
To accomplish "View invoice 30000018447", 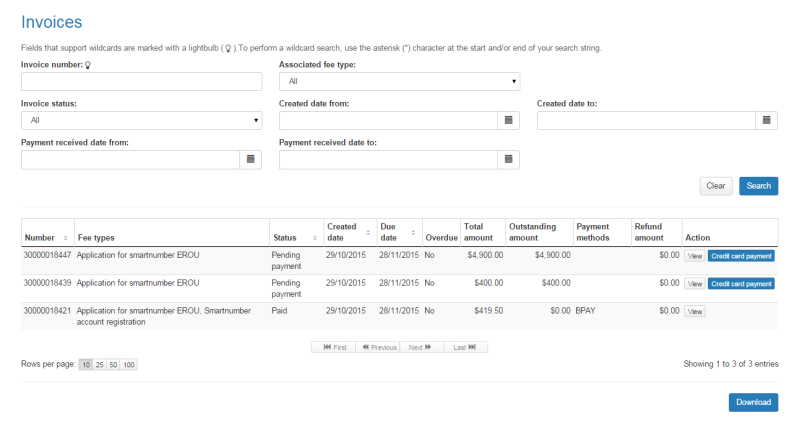I will pyautogui.click(x=695, y=256).
